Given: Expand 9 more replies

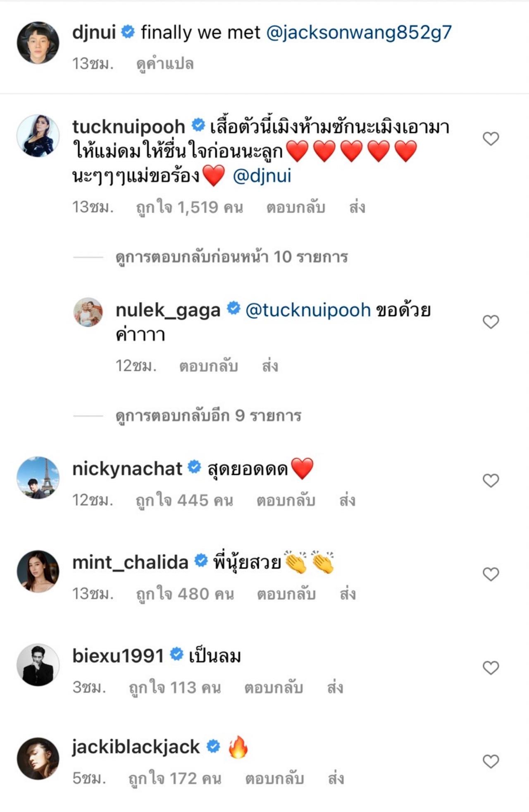Looking at the screenshot, I should point(208,416).
